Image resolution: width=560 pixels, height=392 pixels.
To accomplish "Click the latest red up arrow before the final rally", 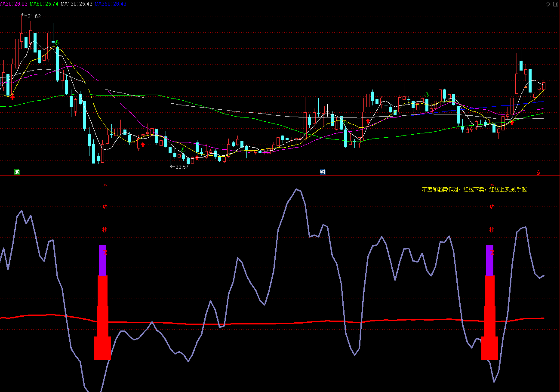I will click(x=512, y=123).
